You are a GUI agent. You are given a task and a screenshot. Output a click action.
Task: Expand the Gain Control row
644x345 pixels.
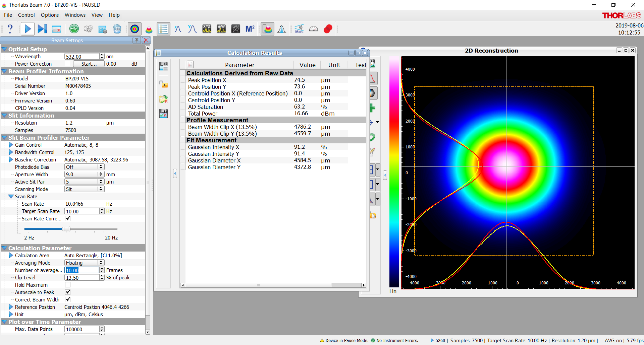(11, 145)
